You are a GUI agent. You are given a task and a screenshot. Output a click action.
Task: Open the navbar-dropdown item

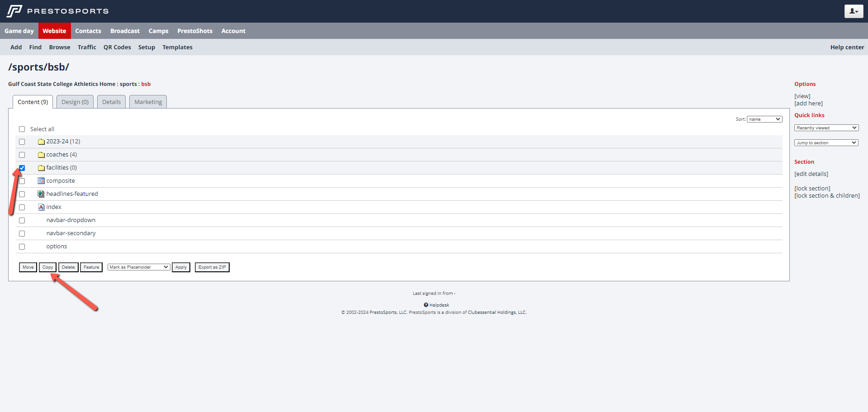click(x=71, y=220)
